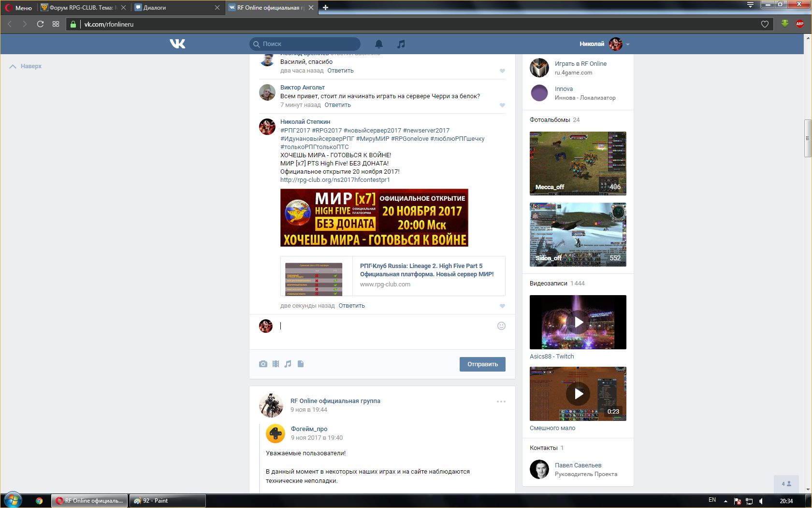Screen dimensions: 812x508
Task: Open the МИР x7 banner image
Action: tap(374, 218)
